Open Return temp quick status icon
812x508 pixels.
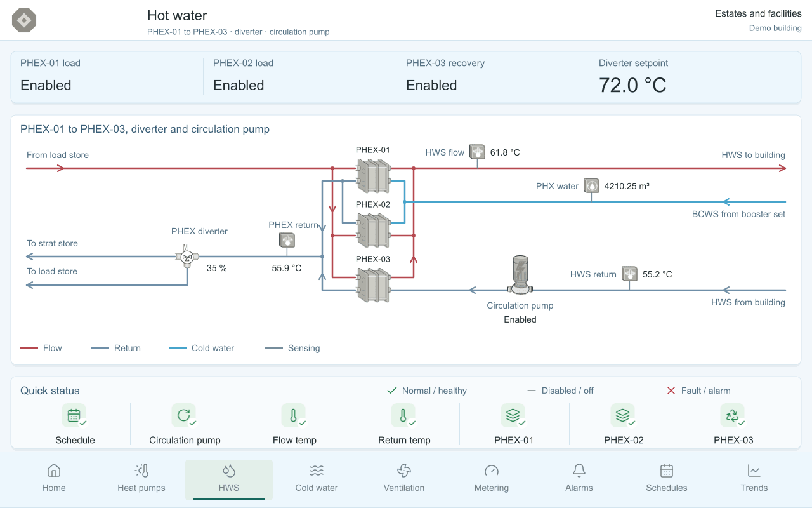tap(404, 416)
